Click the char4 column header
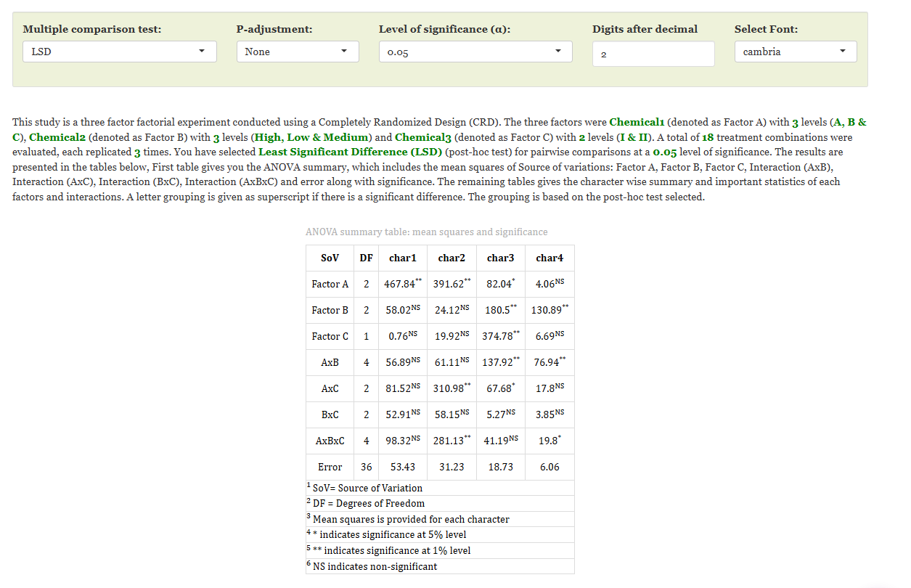Screen dimensions: 911x588 point(550,258)
